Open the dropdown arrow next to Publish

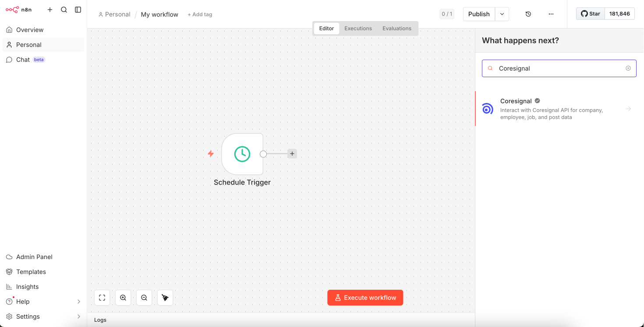(502, 14)
